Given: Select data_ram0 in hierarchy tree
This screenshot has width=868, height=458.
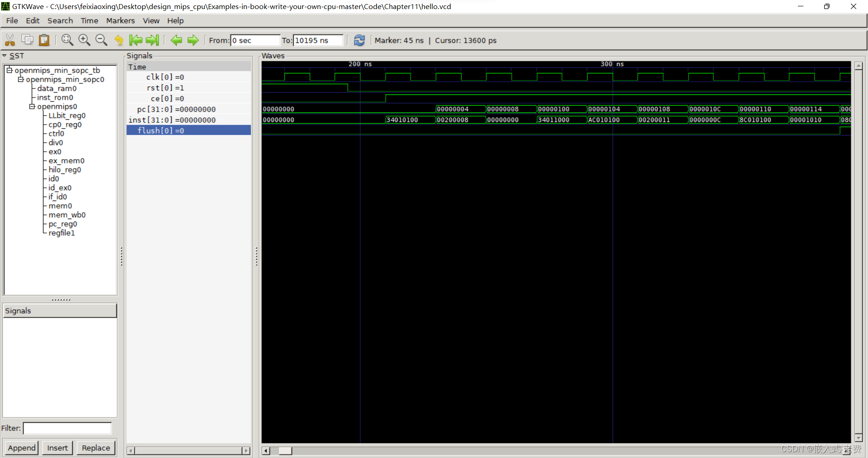Looking at the screenshot, I should tap(57, 88).
